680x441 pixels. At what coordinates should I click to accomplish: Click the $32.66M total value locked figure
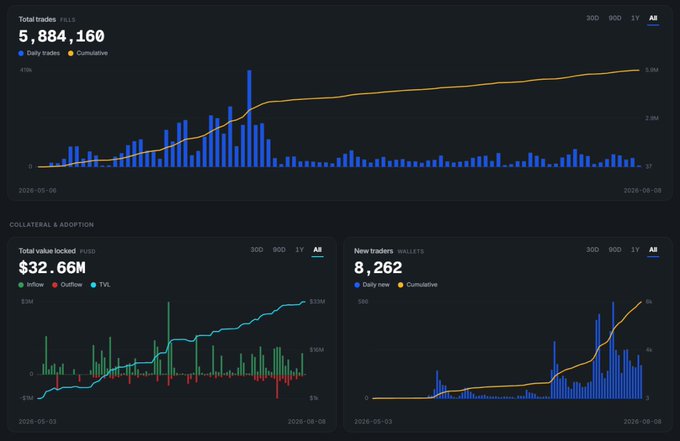[x=52, y=268]
